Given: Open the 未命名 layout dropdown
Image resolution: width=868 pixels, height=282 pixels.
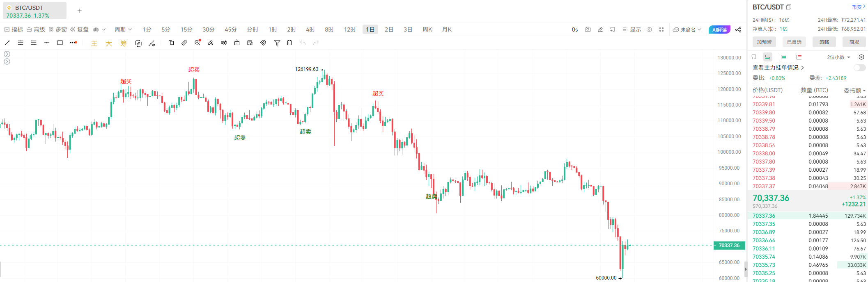Looking at the screenshot, I should point(687,30).
